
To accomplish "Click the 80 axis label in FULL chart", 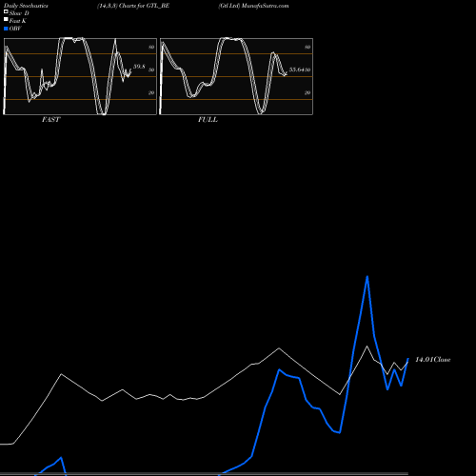I will click(307, 47).
